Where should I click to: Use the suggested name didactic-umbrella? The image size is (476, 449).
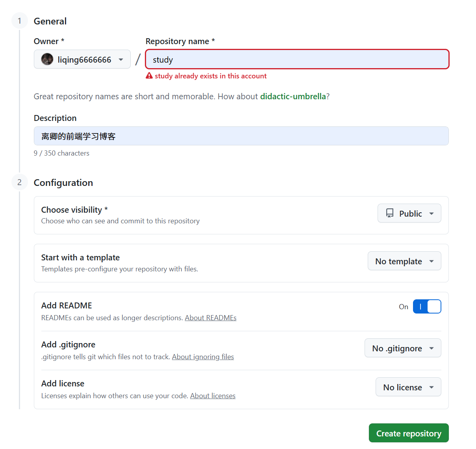pyautogui.click(x=293, y=96)
